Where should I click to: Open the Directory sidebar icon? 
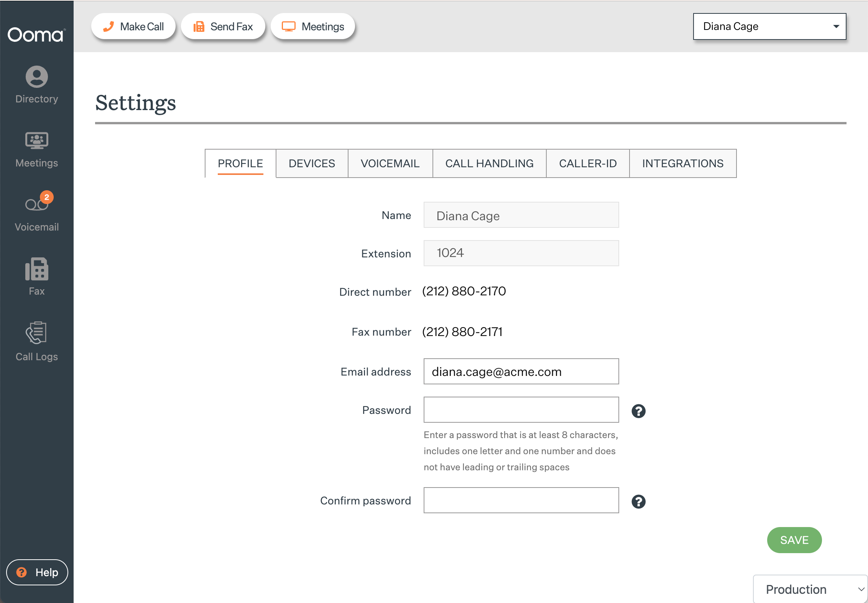tap(37, 85)
